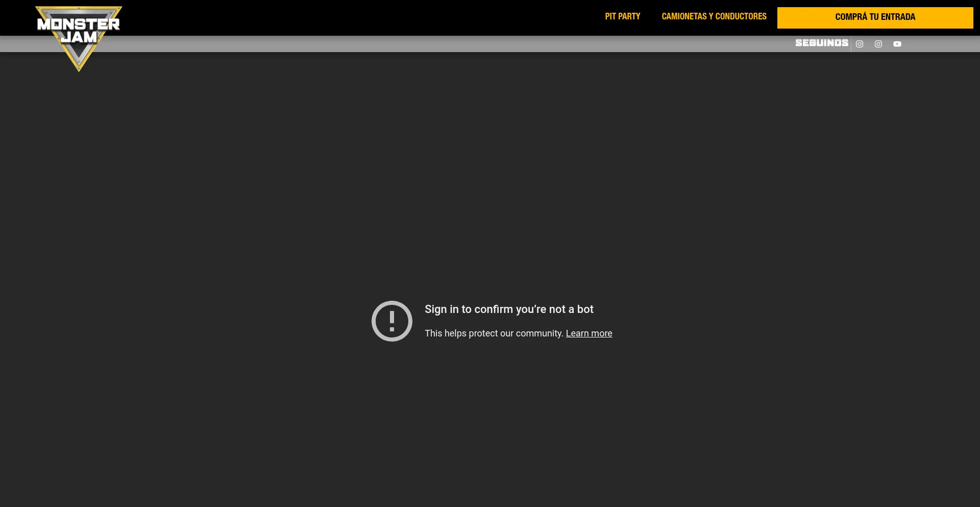980x507 pixels.
Task: Click the word JAM in the logo
Action: 79,37
